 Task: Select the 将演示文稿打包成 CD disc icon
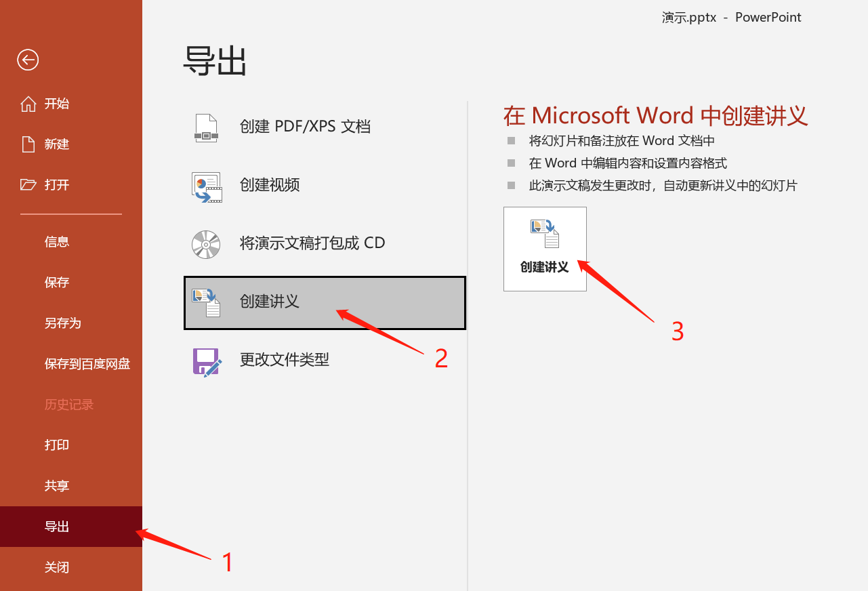pos(207,243)
